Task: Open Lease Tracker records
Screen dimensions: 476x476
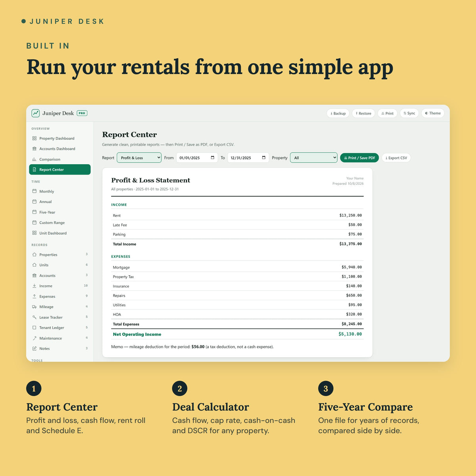Action: point(59,317)
